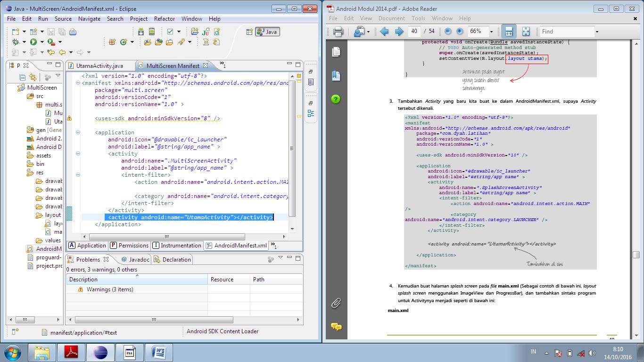The image size is (644, 362).
Task: Open a new JUnit test case from toolbar
Action: point(206,31)
